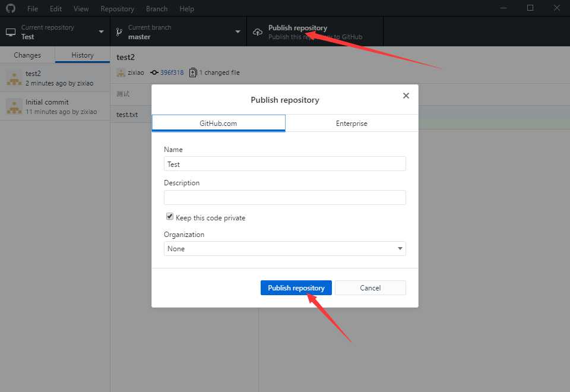Click the cloud upload publish icon
570x392 pixels.
tap(257, 32)
